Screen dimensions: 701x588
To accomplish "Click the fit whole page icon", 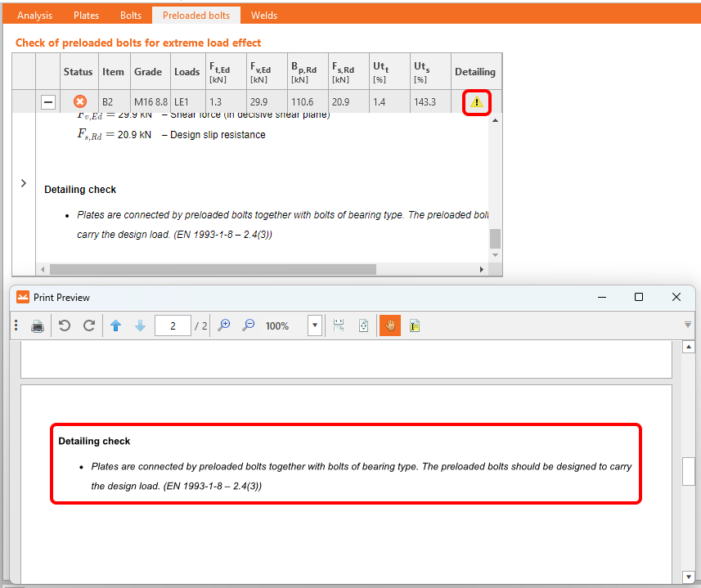I will click(363, 325).
